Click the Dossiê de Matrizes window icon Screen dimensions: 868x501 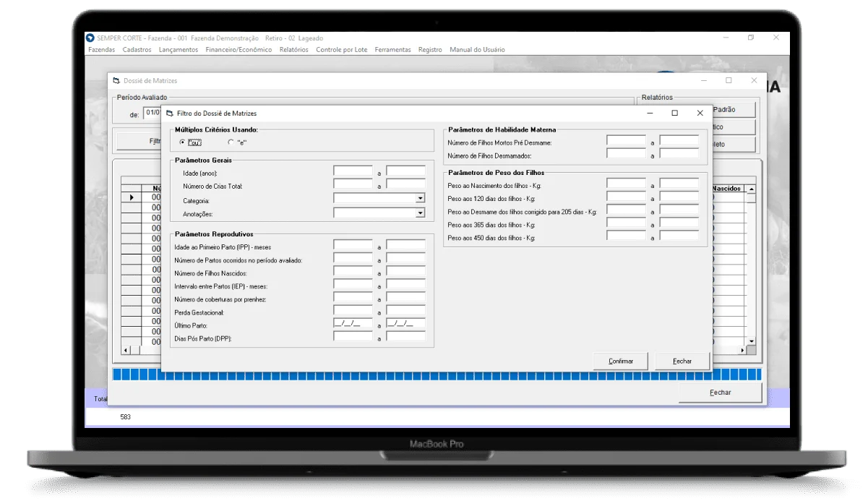tap(116, 81)
